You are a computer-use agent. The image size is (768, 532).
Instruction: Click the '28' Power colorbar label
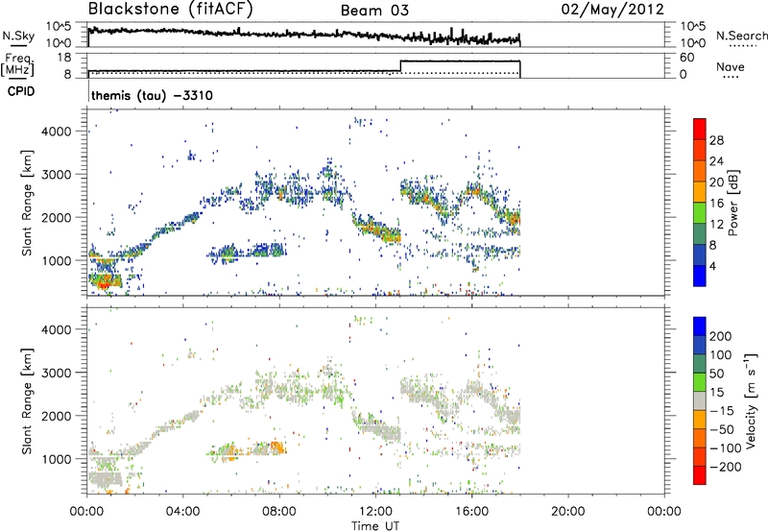click(716, 140)
